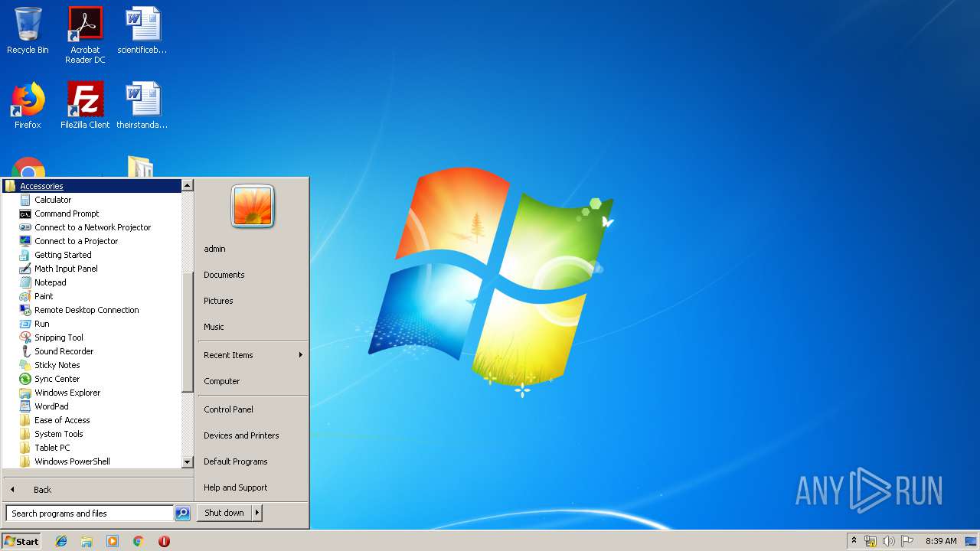This screenshot has width=980, height=551.
Task: Show hidden tray icons arrow
Action: [x=854, y=541]
